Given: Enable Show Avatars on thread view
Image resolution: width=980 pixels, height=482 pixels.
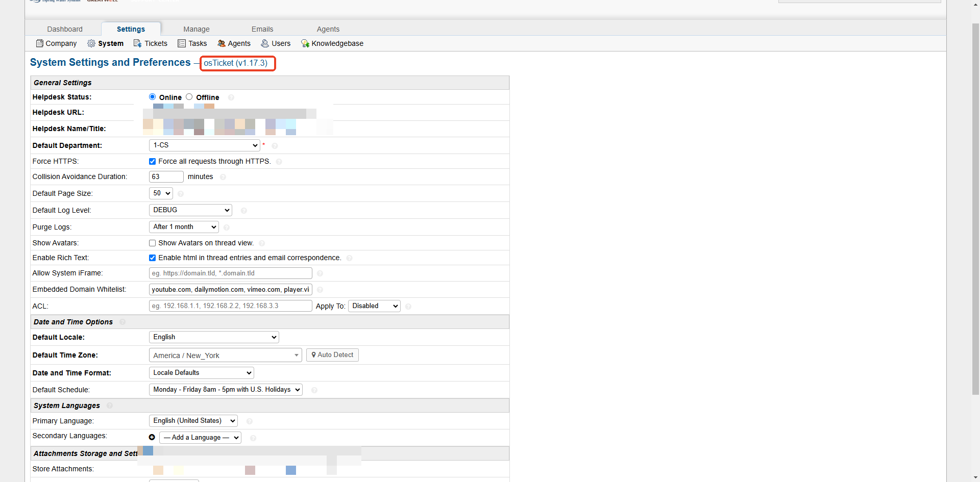Looking at the screenshot, I should [152, 243].
